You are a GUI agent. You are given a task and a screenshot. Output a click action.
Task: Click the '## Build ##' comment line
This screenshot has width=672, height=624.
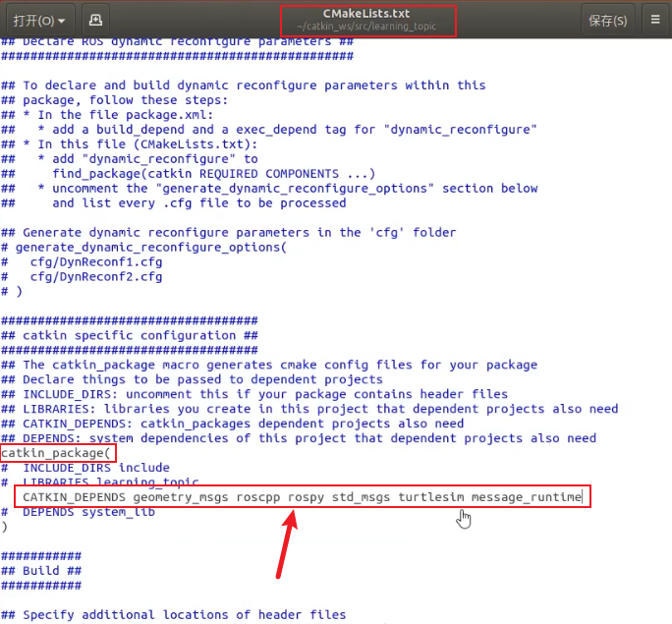tap(41, 571)
